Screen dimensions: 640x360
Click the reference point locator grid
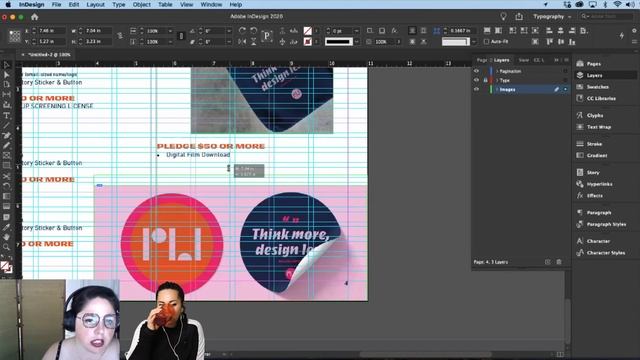(x=15, y=36)
